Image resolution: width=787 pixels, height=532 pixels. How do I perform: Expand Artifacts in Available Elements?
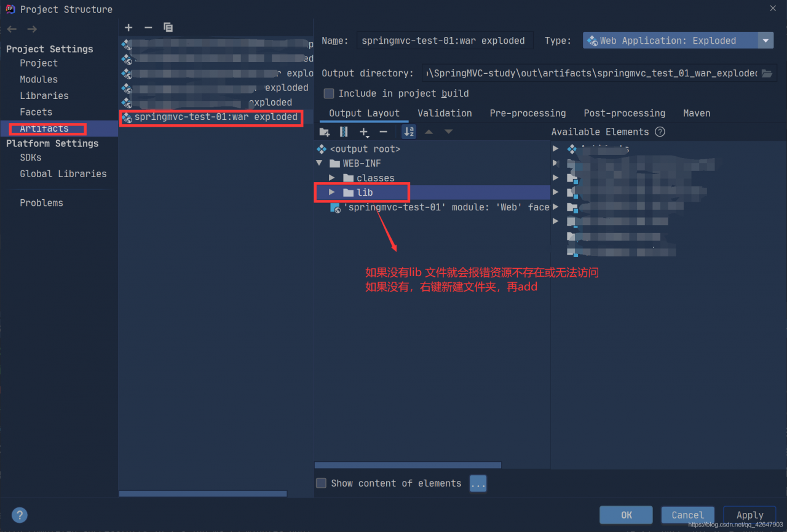tap(556, 149)
